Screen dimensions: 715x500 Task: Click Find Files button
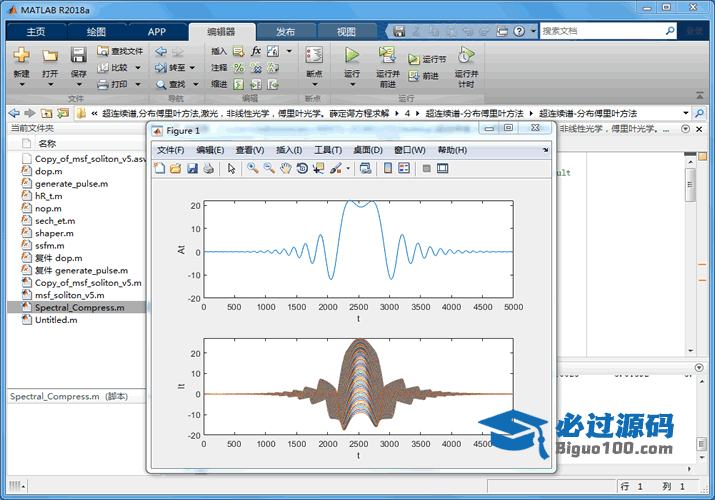click(x=120, y=51)
